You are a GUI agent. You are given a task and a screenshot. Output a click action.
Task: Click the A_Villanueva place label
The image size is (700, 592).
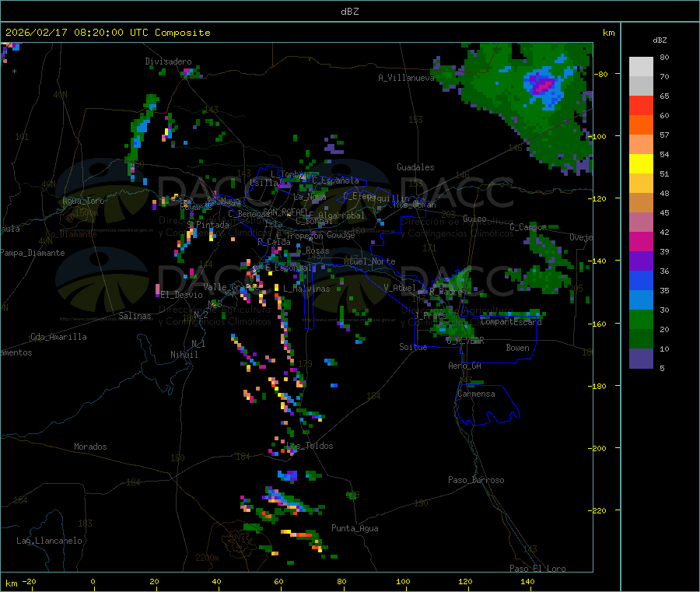[406, 78]
